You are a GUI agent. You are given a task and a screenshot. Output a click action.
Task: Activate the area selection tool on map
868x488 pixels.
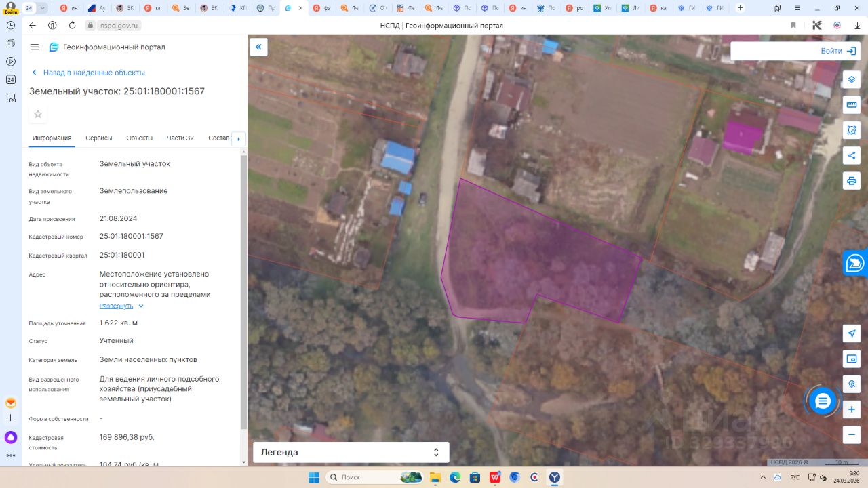[852, 130]
